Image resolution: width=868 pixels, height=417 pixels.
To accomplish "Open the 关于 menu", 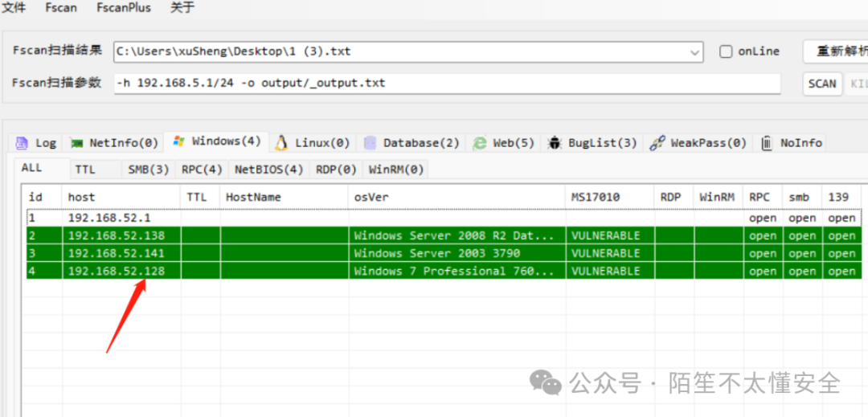I will tap(182, 8).
